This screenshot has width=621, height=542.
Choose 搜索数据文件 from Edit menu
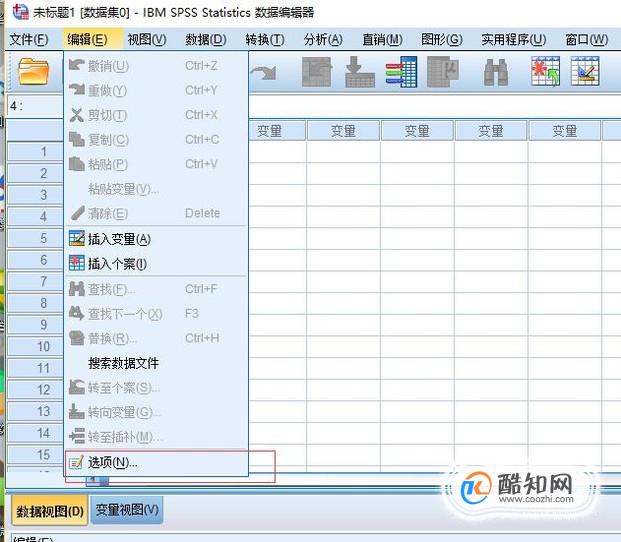tap(156, 363)
